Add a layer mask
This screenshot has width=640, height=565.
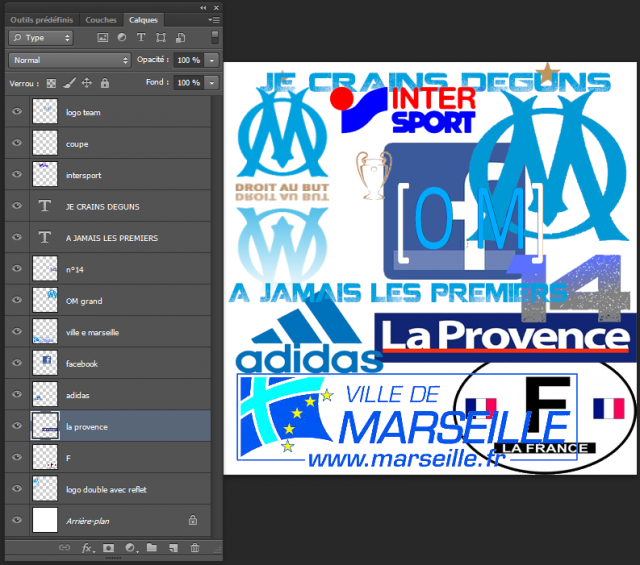[108, 548]
